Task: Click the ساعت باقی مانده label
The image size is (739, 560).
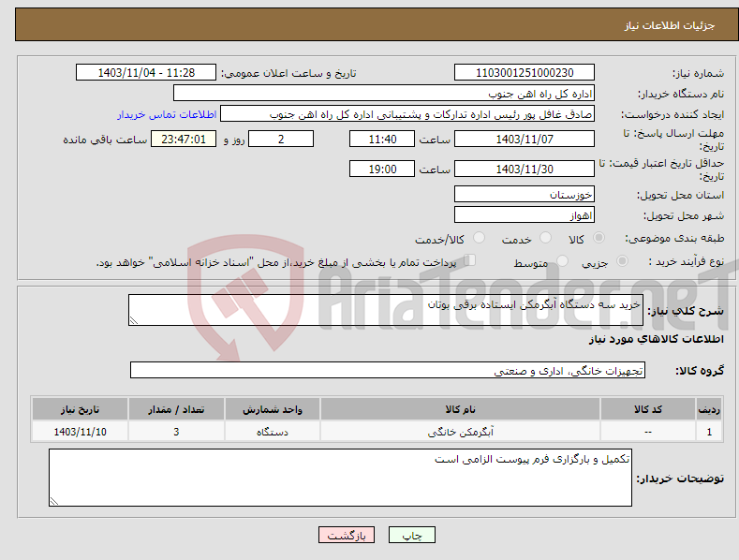Action: click(x=105, y=140)
